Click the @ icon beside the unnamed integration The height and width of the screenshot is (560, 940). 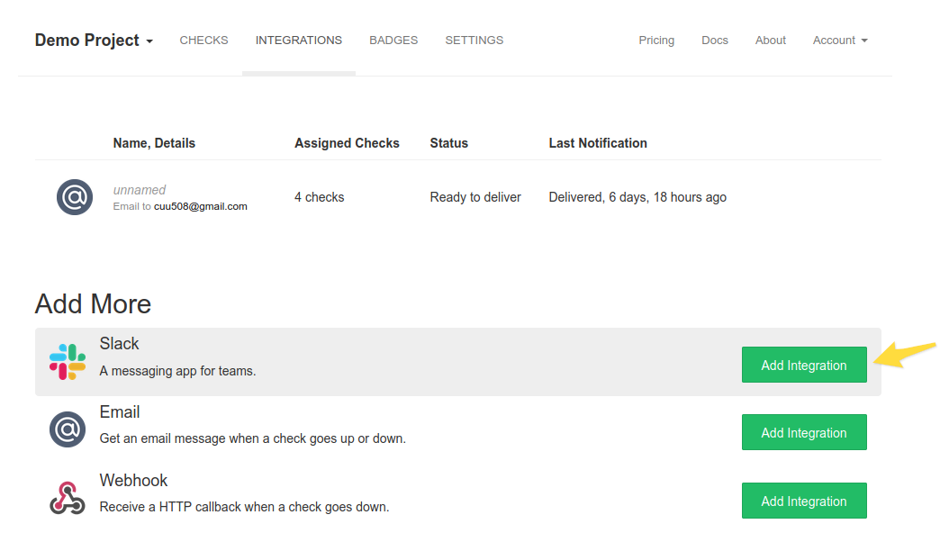click(74, 196)
